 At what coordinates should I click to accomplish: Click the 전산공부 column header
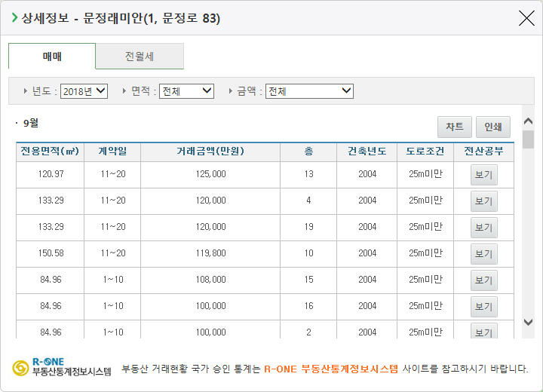coord(483,152)
